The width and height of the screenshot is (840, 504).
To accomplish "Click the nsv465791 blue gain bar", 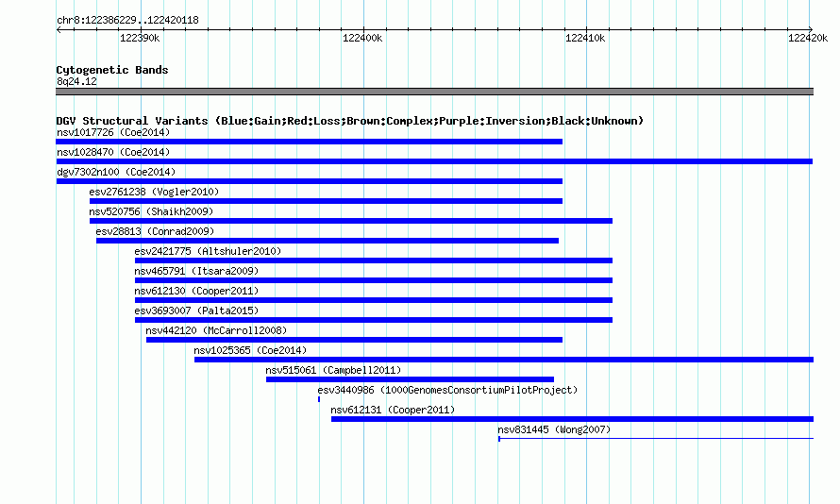I will (x=374, y=280).
